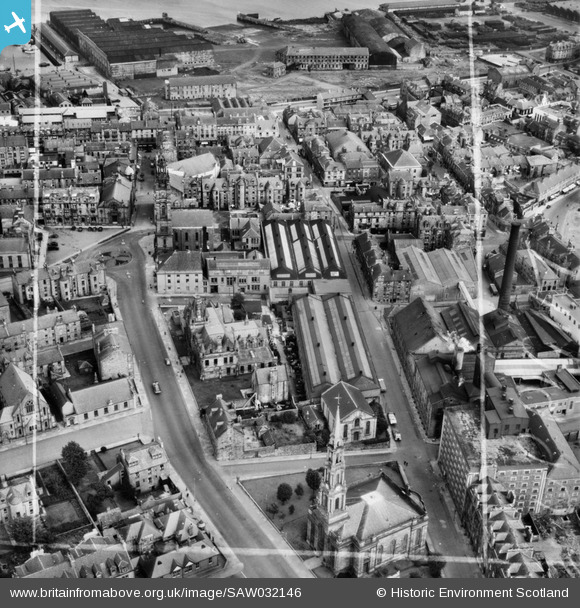Click the ornate ruined building with a dome
580x608 pixels.
pos(230,341)
